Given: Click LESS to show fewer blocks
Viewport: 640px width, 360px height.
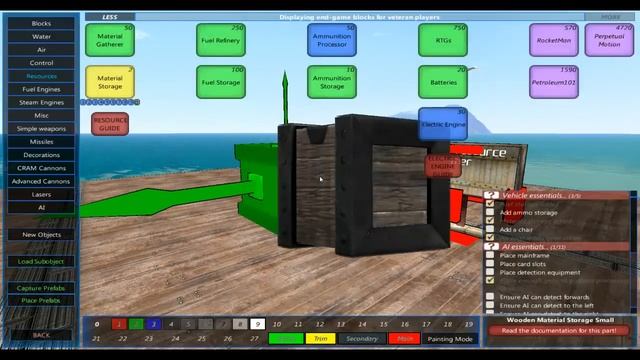Looking at the screenshot, I should point(110,17).
